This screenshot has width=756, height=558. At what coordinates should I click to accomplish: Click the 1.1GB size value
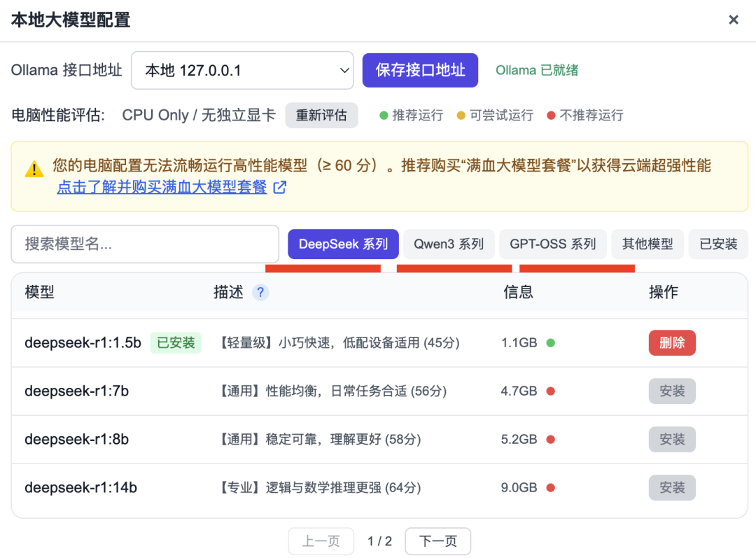(519, 343)
